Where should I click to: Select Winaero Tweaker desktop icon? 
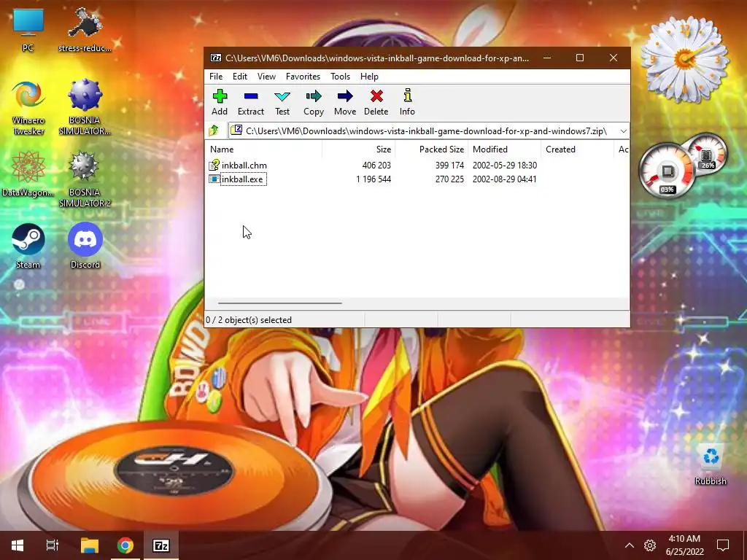tap(28, 109)
